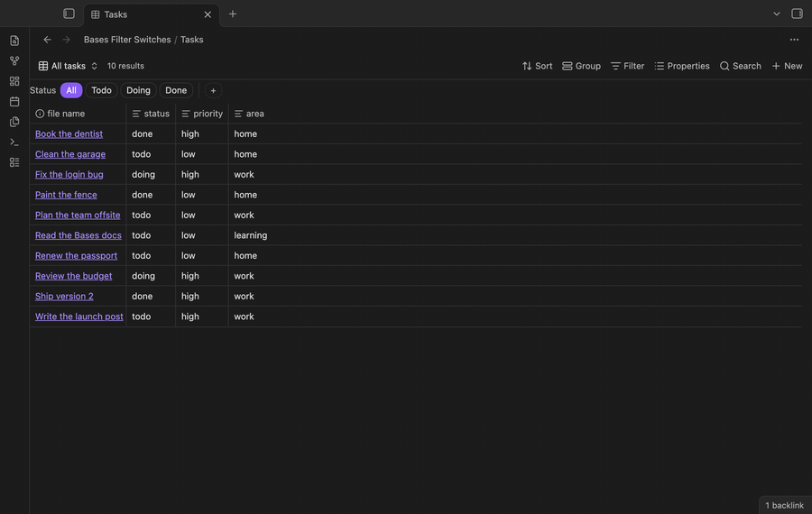The image size is (812, 514).
Task: Click the priority column header
Action: point(202,114)
